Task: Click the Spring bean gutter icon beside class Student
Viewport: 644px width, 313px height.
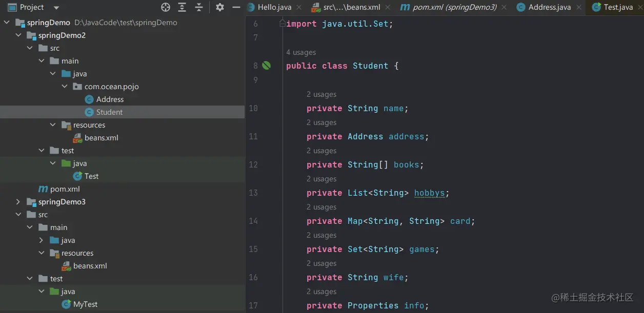Action: coord(266,66)
